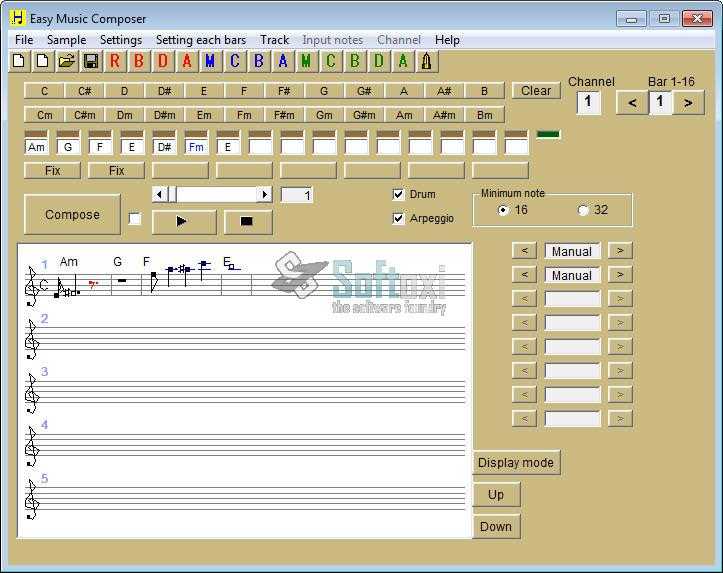Select minimum note 32 radio button
Image resolution: width=723 pixels, height=573 pixels.
tap(583, 210)
